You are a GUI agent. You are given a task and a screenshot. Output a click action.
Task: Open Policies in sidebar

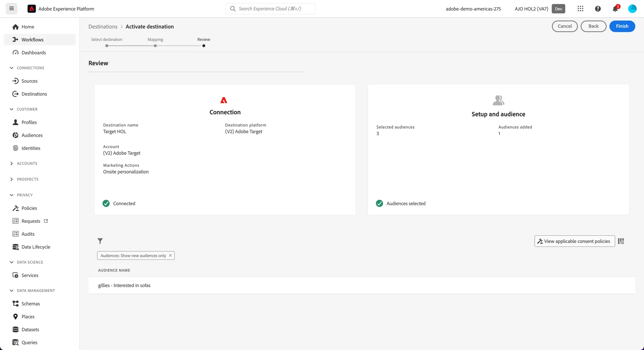(40, 208)
